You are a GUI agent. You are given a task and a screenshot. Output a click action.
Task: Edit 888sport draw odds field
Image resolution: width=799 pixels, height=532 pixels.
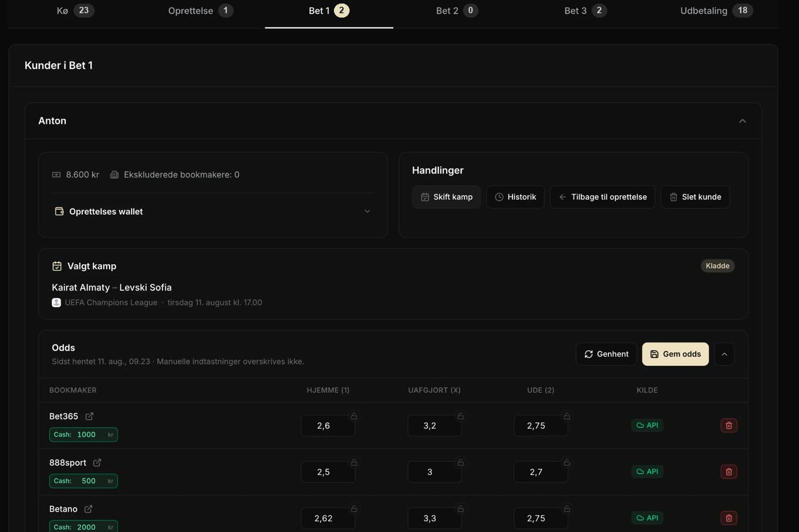click(x=434, y=472)
